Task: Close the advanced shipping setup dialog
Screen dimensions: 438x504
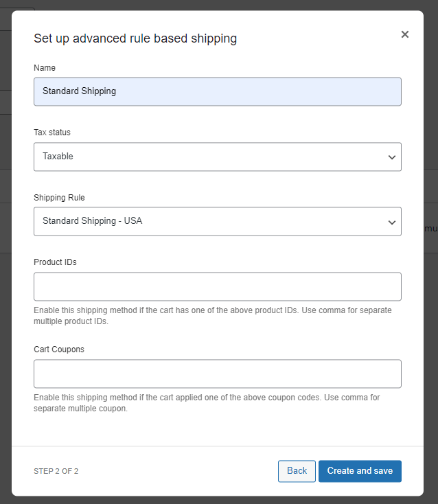Action: pyautogui.click(x=405, y=34)
